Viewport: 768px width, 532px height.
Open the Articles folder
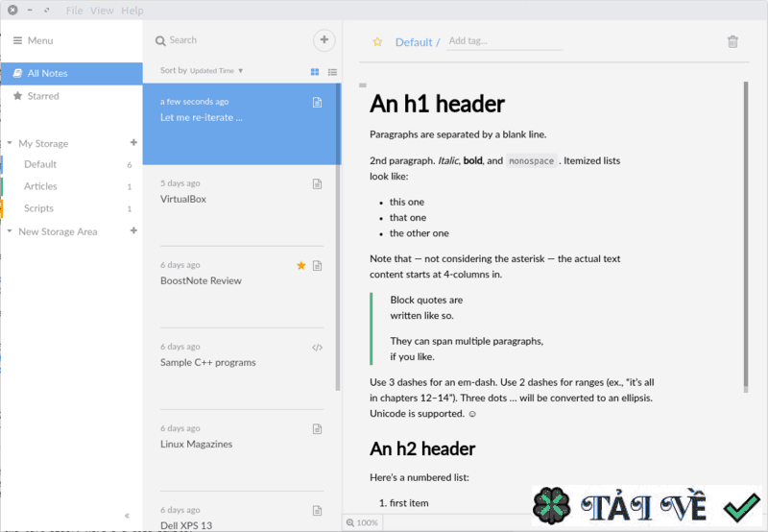tap(71, 186)
